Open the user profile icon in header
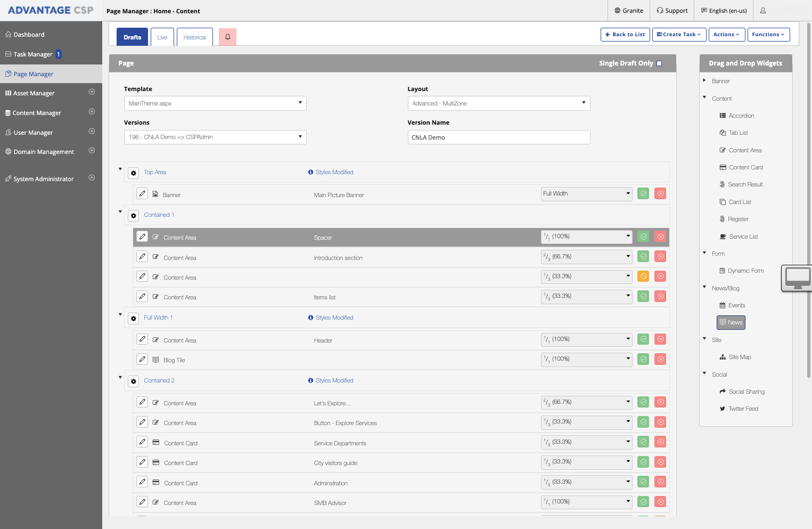Screen dimensions: 812x529 click(x=763, y=11)
